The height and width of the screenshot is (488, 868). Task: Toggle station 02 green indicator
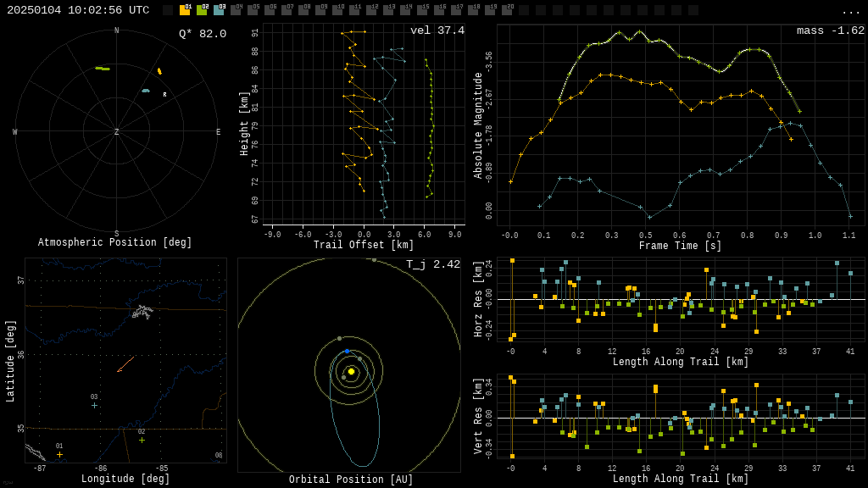click(202, 10)
